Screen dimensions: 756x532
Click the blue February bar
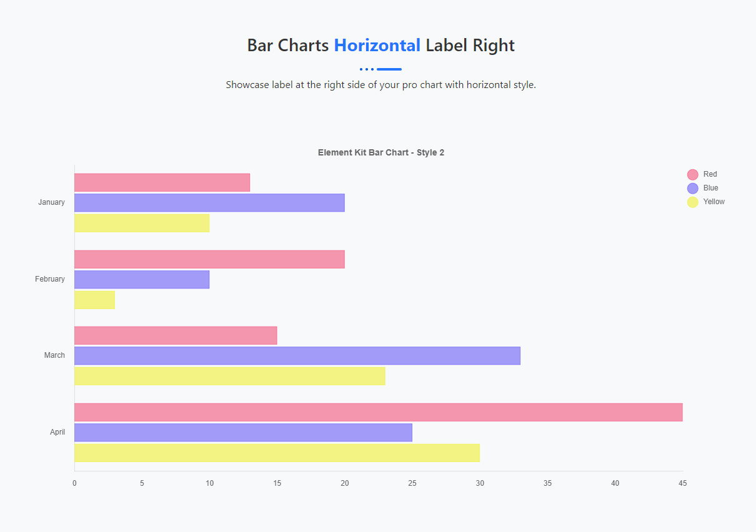coord(142,280)
